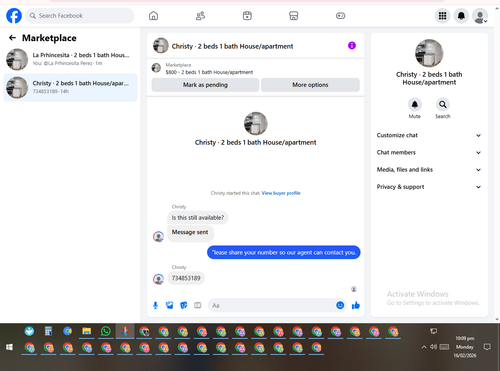The width and height of the screenshot is (500, 371).
Task: Click the Christy avatar in chat center
Action: pyautogui.click(x=256, y=123)
